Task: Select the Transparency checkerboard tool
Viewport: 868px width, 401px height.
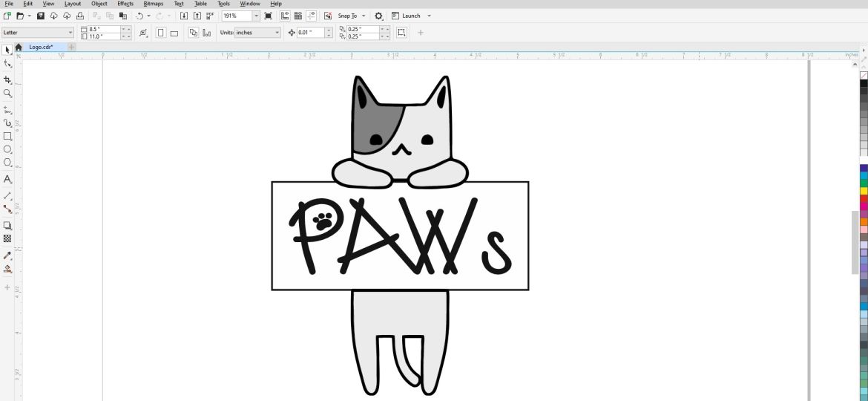Action: pyautogui.click(x=7, y=238)
